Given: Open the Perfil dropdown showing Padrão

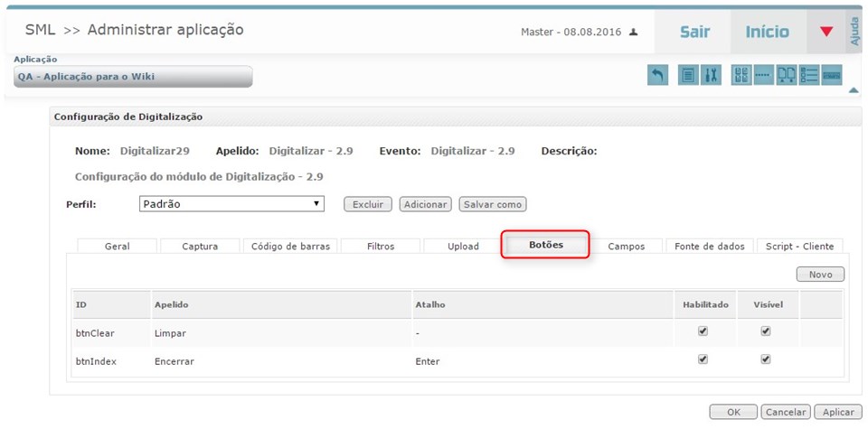Looking at the screenshot, I should click(x=231, y=204).
